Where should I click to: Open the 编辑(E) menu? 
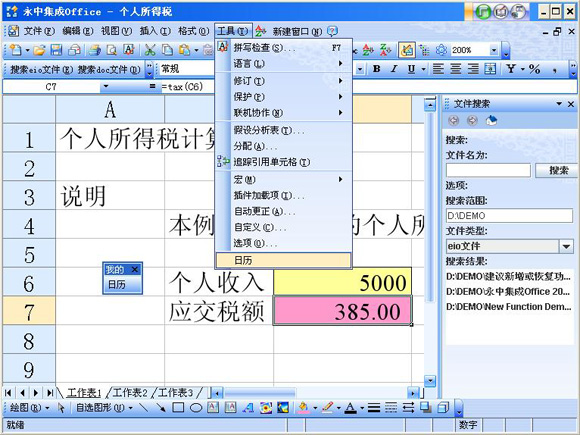(78, 31)
